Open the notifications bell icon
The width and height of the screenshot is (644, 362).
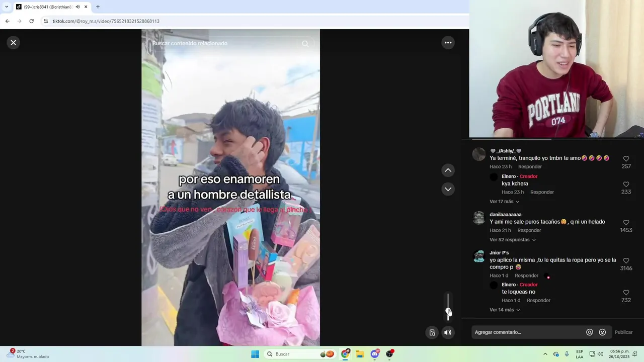coord(635,354)
